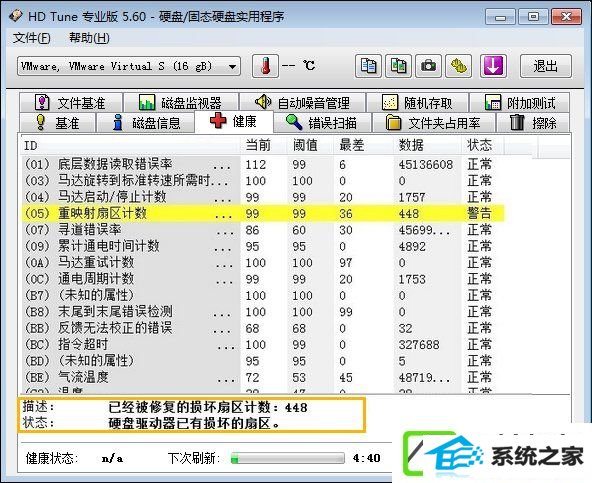Switch to the 基准 tab
Screen dimensions: 592x483
pos(57,123)
